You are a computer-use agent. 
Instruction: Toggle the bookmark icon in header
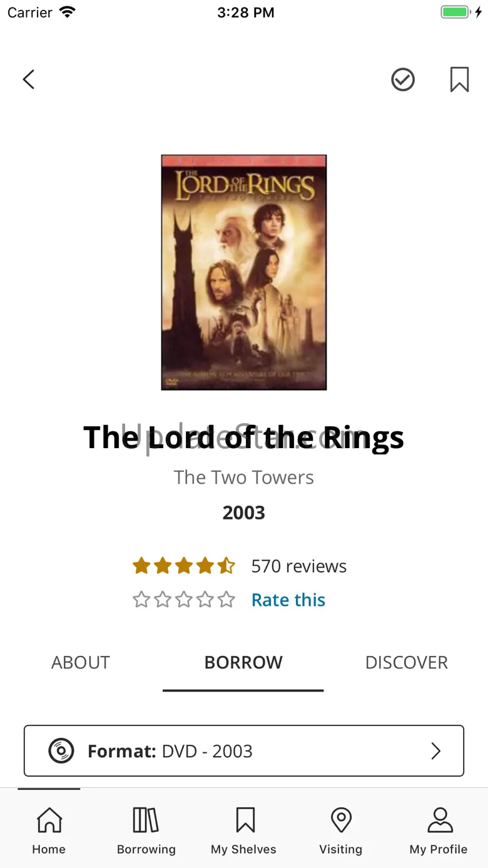pyautogui.click(x=459, y=79)
